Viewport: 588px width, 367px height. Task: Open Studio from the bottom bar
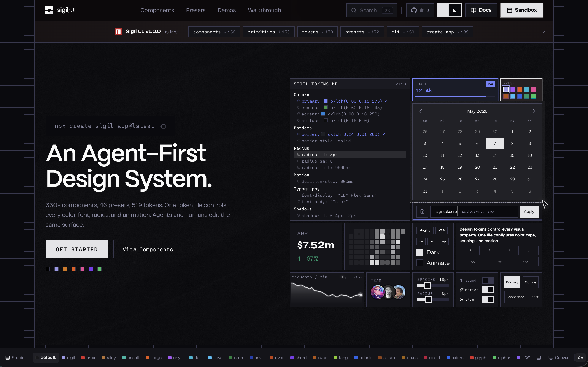coord(15,358)
